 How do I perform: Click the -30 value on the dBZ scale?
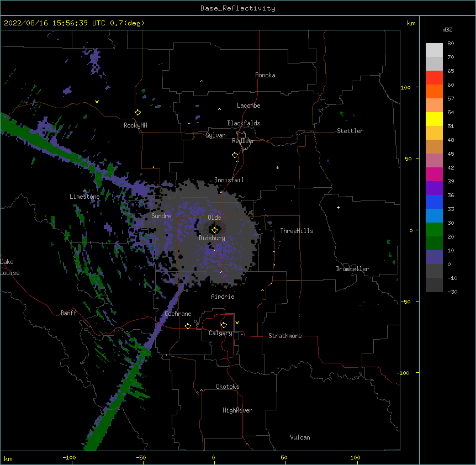pos(452,292)
